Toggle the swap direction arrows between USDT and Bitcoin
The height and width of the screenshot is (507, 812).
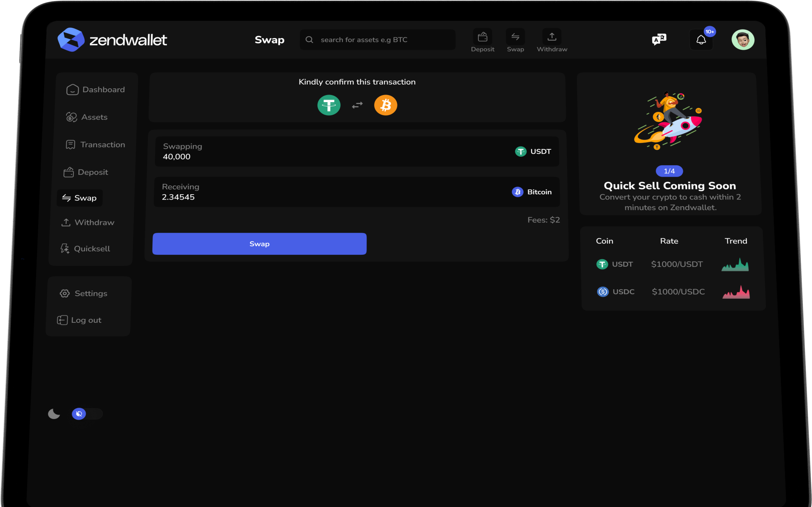coord(357,105)
